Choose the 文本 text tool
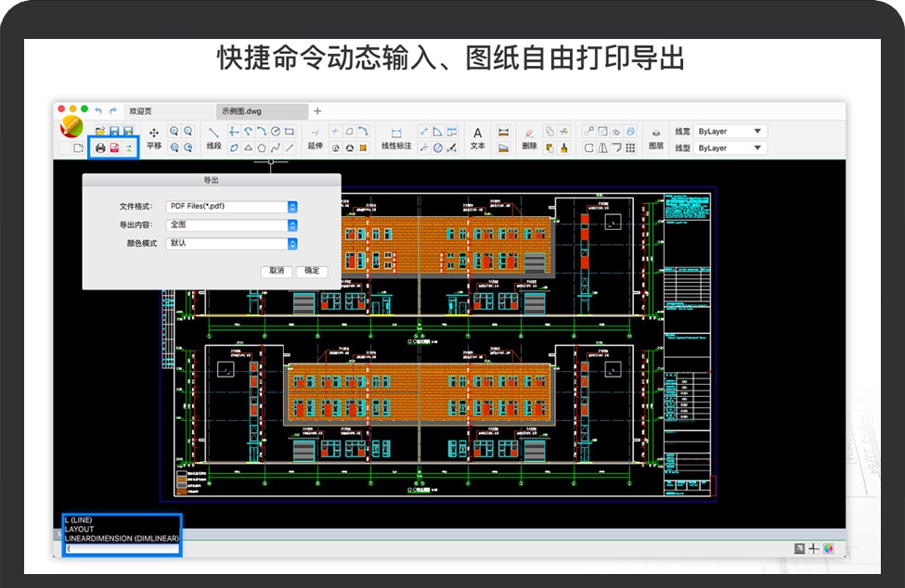The height and width of the screenshot is (588, 905). tap(478, 138)
